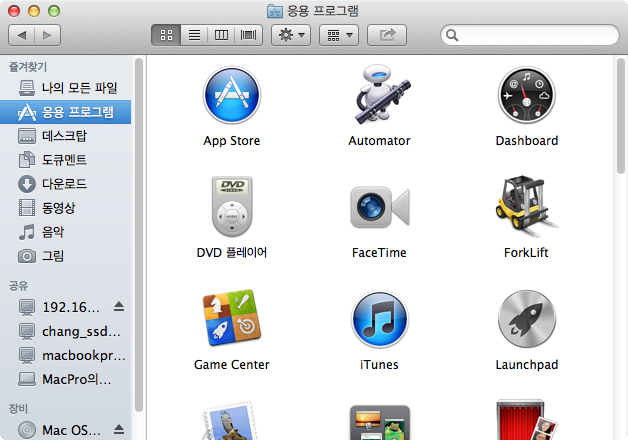This screenshot has height=440, width=628.
Task: Select 응용 프로그램 in the sidebar
Action: (x=66, y=112)
